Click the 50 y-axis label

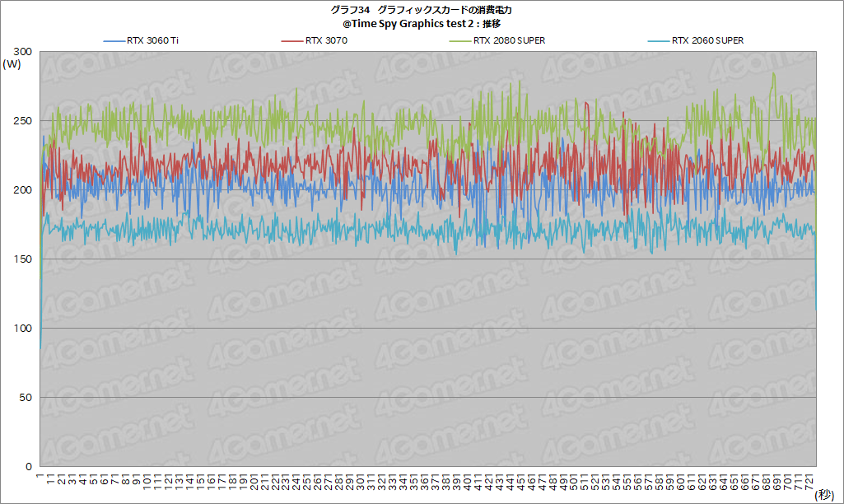pyautogui.click(x=26, y=398)
